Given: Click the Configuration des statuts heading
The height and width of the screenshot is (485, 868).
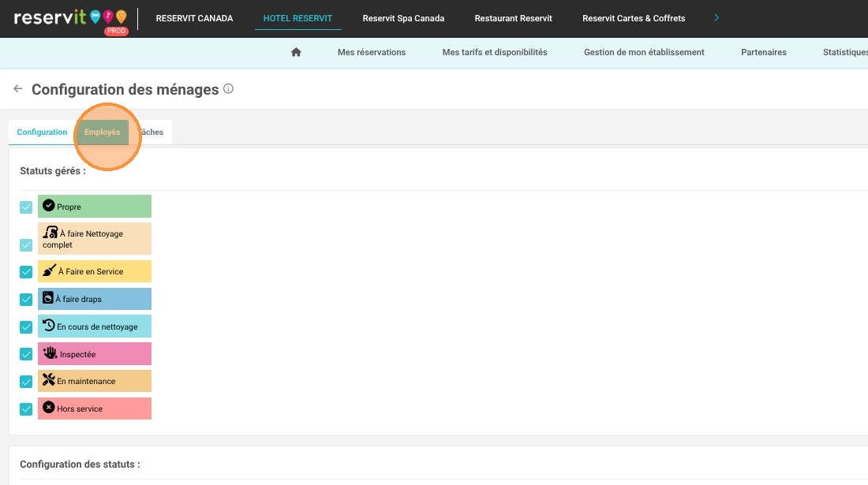Looking at the screenshot, I should tap(80, 464).
